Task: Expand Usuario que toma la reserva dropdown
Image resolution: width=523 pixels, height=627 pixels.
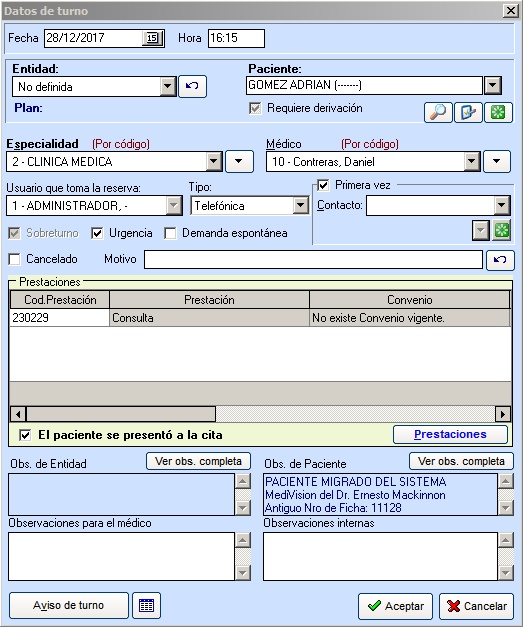Action: 174,206
